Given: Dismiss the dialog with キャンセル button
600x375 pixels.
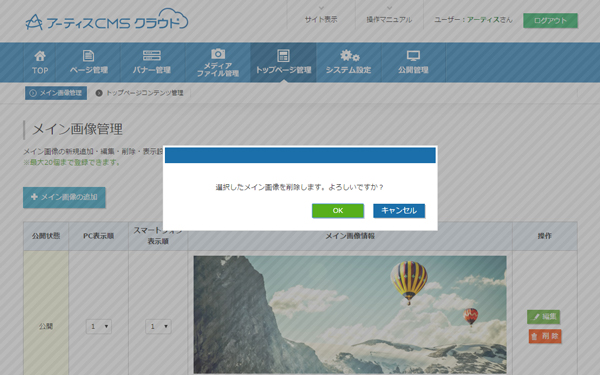Looking at the screenshot, I should click(x=399, y=211).
